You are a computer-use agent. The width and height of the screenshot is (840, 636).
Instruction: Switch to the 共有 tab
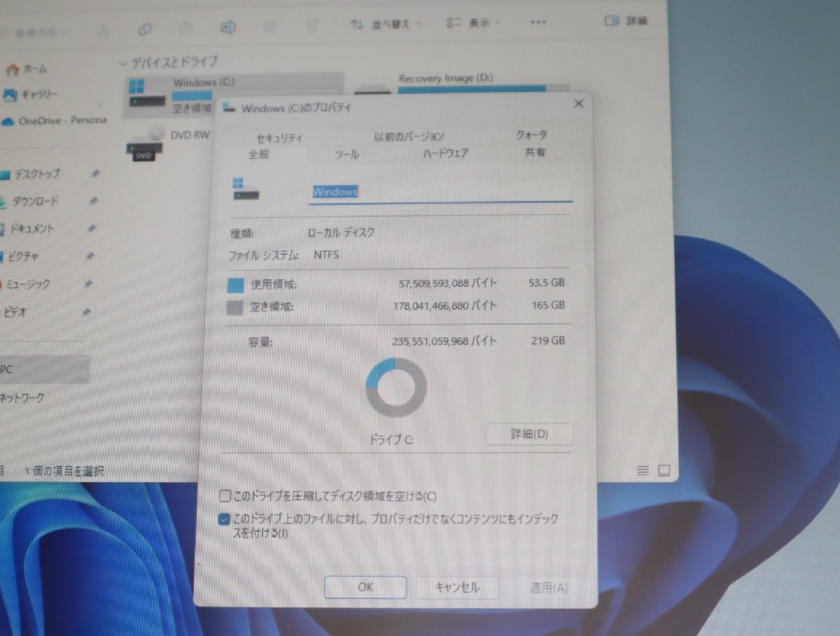coord(535,152)
